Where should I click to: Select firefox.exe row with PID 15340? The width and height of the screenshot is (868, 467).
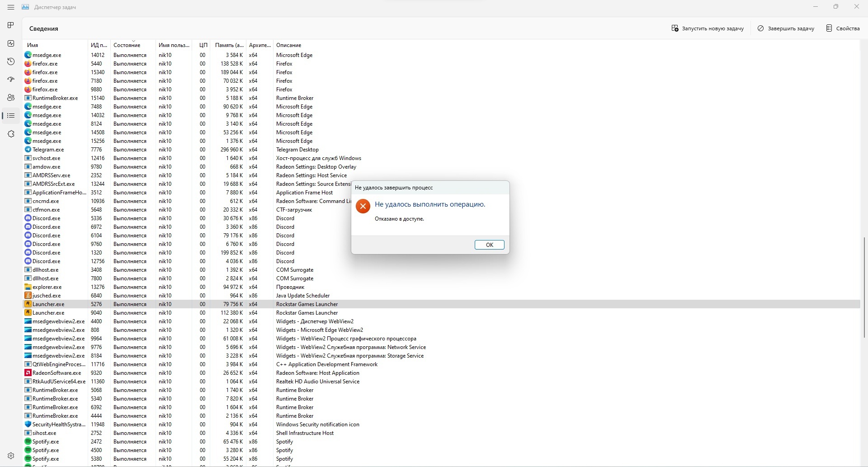coord(441,72)
